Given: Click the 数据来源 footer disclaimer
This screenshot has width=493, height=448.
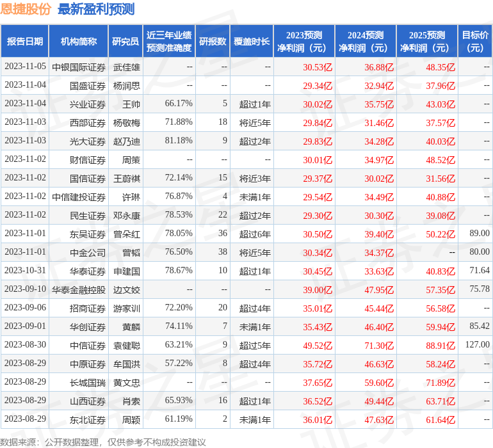Looking at the screenshot, I should pos(103,442).
